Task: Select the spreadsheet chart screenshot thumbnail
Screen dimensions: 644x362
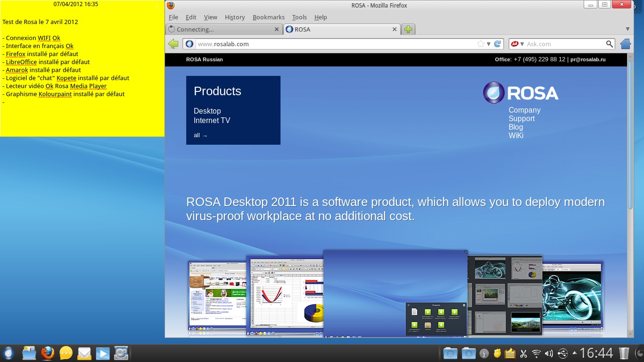Action: pos(285,295)
